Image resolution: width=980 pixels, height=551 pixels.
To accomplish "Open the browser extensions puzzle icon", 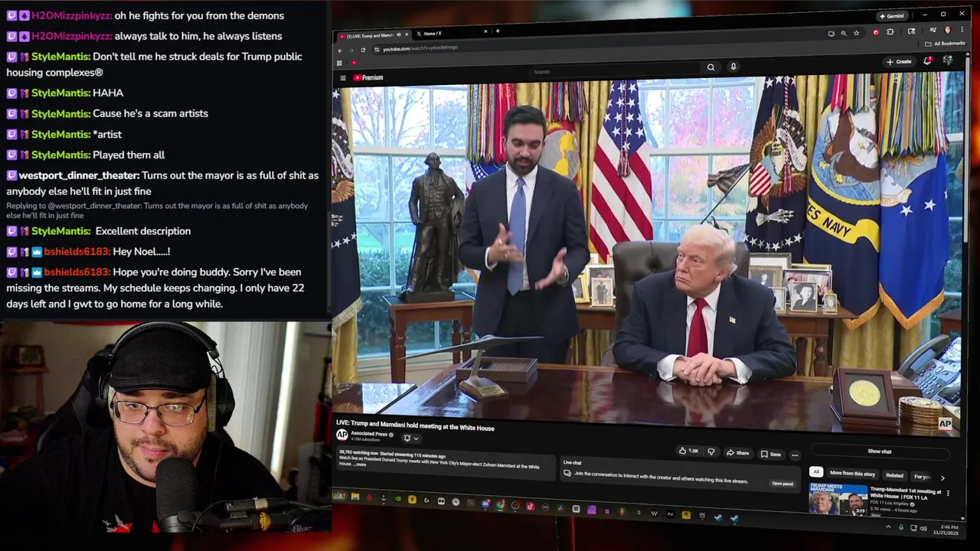I will pyautogui.click(x=890, y=32).
